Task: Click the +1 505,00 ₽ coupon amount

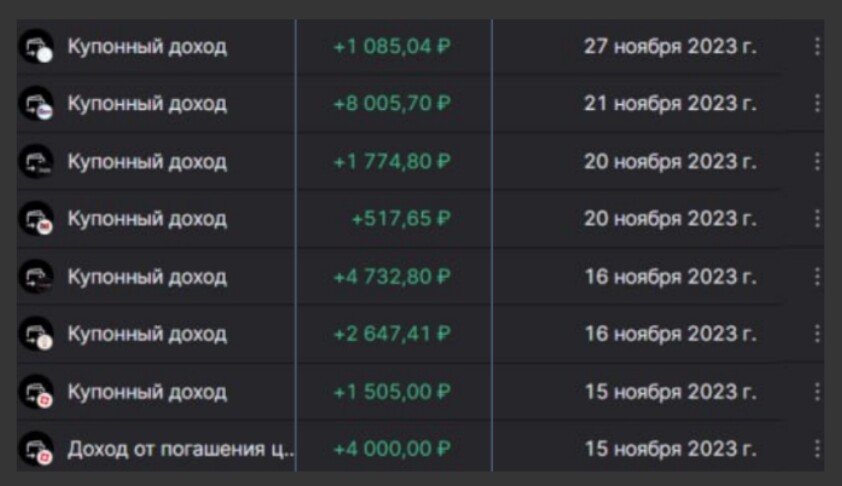Action: (392, 392)
